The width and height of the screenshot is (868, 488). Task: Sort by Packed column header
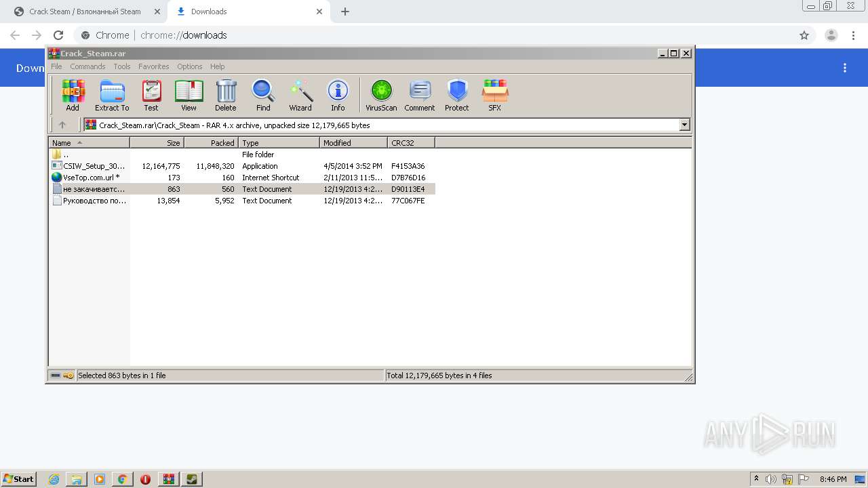[x=212, y=143]
